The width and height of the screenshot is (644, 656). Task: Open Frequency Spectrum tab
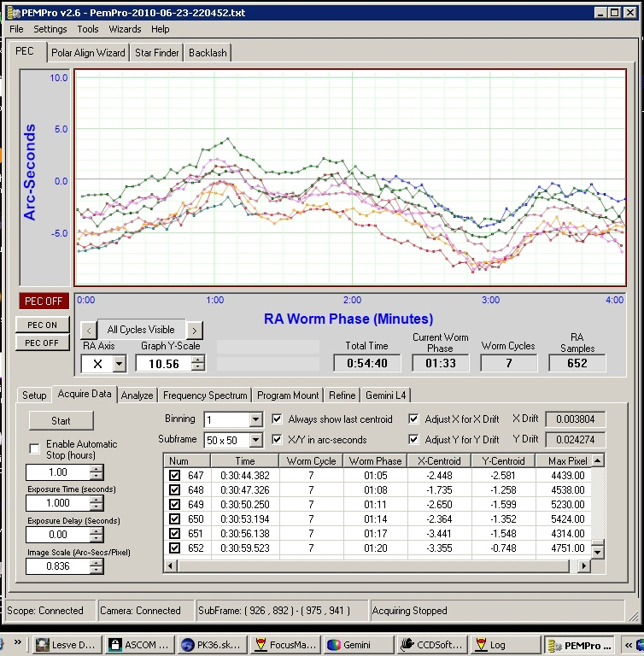click(x=205, y=395)
